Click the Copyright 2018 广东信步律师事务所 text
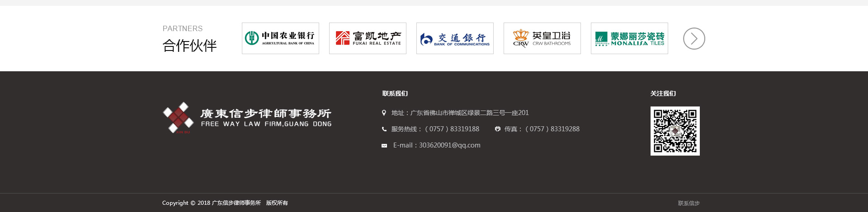This screenshot has width=868, height=212. click(x=225, y=203)
